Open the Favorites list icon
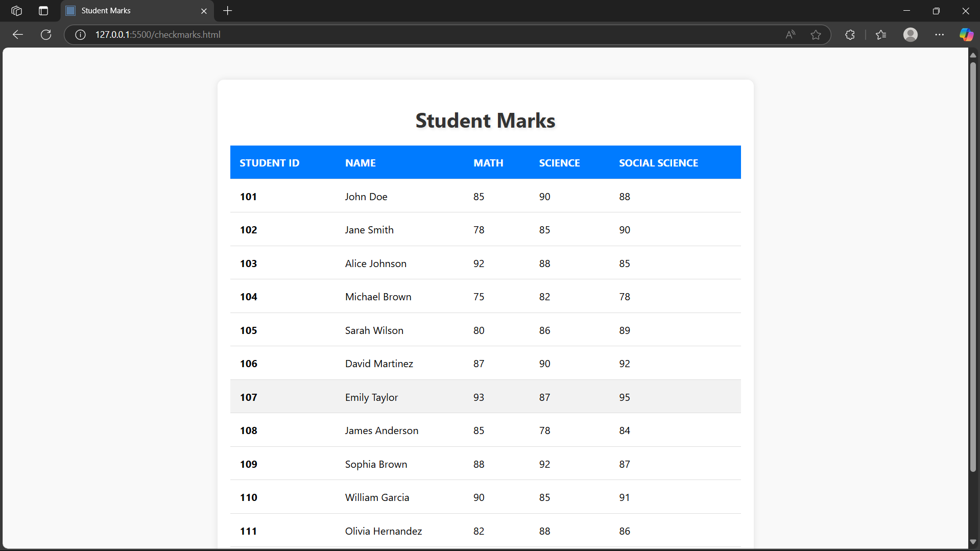Viewport: 980px width, 551px height. pos(881,35)
